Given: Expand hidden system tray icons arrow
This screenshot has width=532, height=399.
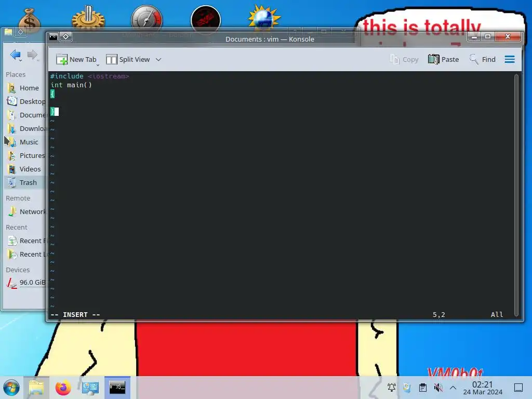Looking at the screenshot, I should coord(453,388).
